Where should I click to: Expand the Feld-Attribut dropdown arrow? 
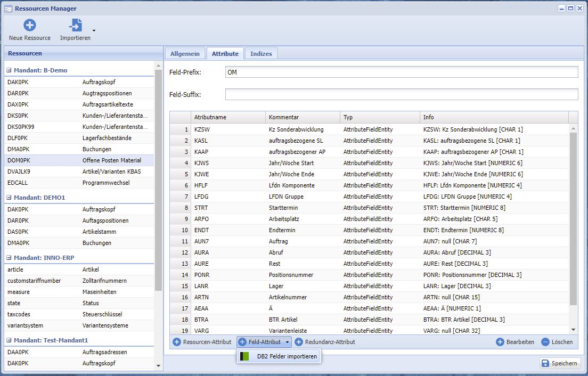coord(288,342)
